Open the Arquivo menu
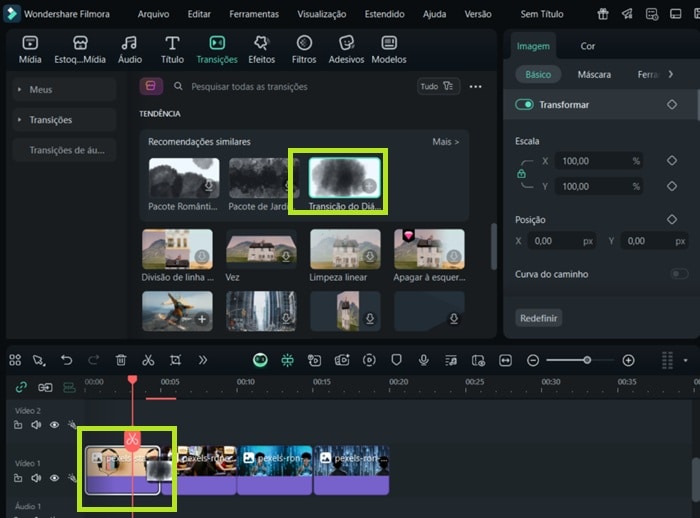This screenshot has height=518, width=700. point(153,14)
